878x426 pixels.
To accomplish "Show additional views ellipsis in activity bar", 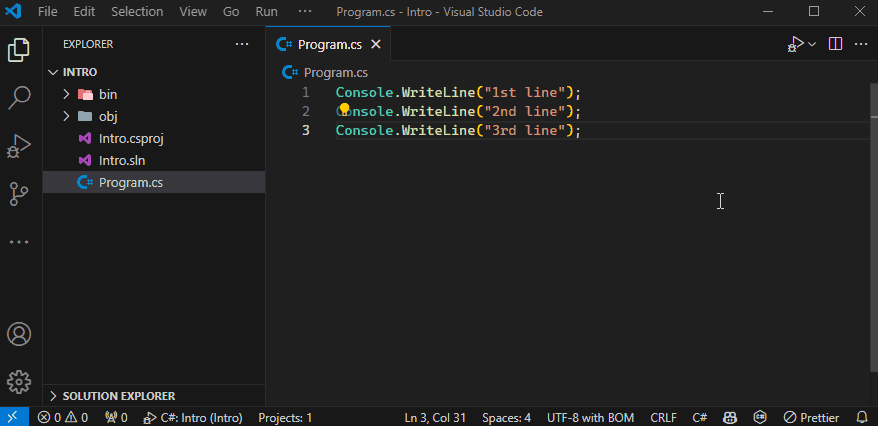I will tap(18, 242).
